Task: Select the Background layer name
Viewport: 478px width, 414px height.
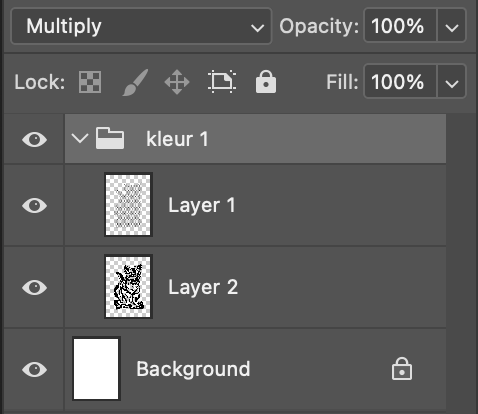Action: [193, 369]
